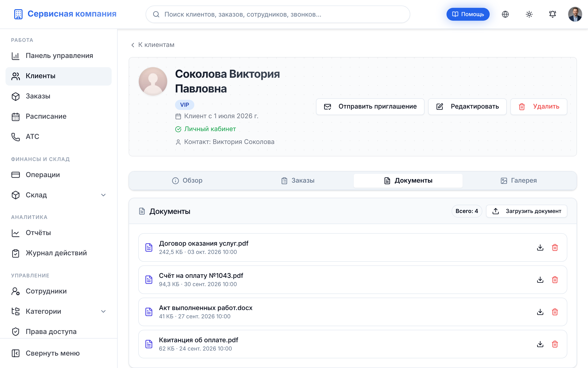Click Редактировать button

click(x=467, y=106)
